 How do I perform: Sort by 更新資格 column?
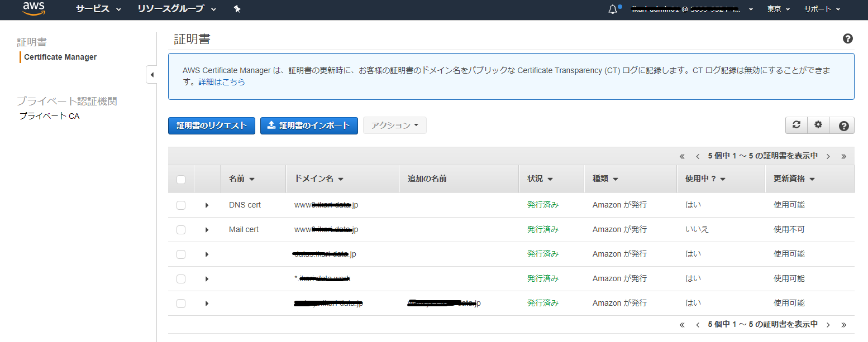794,179
